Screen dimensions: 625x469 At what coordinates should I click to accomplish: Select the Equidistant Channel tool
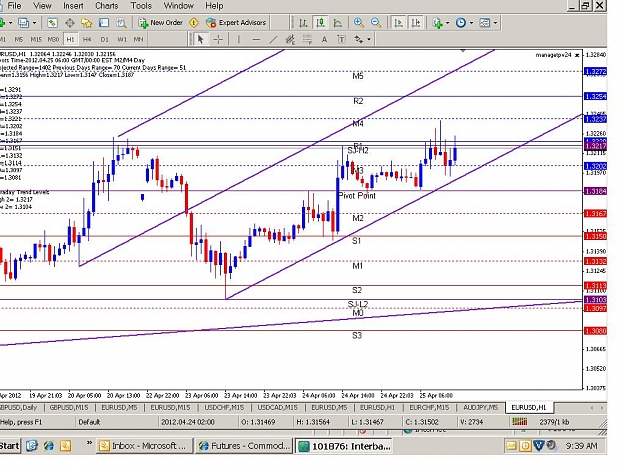(x=290, y=39)
